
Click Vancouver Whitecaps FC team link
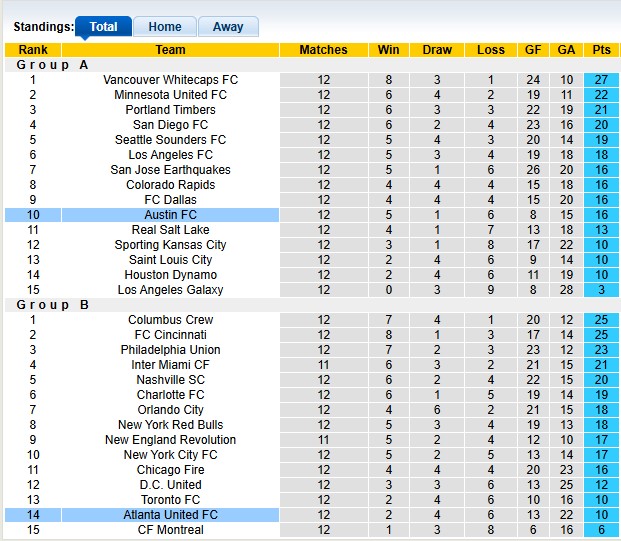point(171,80)
